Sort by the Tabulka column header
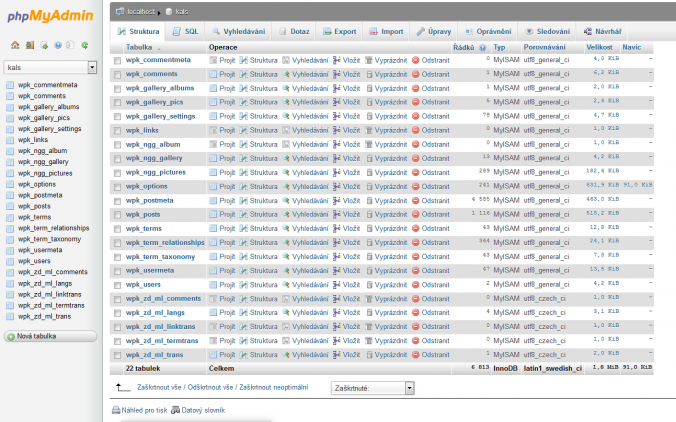The image size is (676, 422). [x=139, y=47]
